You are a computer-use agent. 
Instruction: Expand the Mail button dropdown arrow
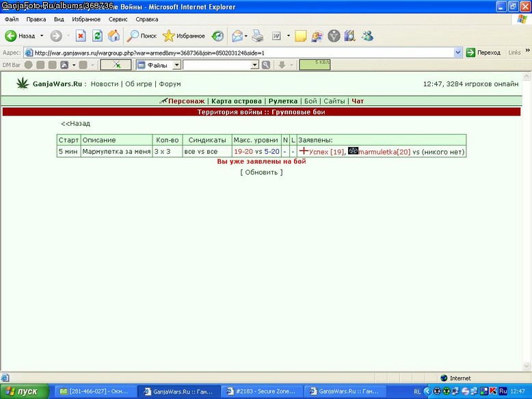(245, 36)
